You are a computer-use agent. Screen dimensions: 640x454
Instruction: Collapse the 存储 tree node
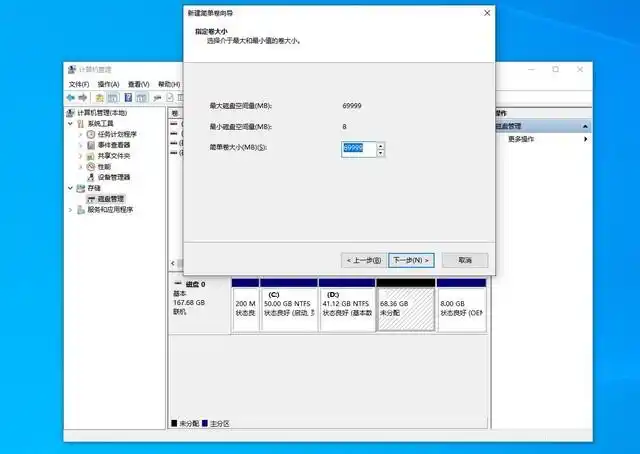[70, 188]
